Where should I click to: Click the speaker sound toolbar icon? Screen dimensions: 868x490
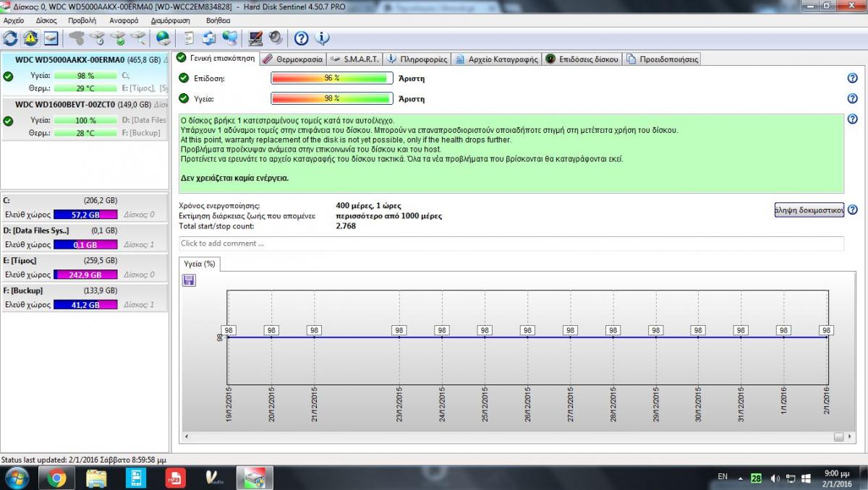[276, 38]
